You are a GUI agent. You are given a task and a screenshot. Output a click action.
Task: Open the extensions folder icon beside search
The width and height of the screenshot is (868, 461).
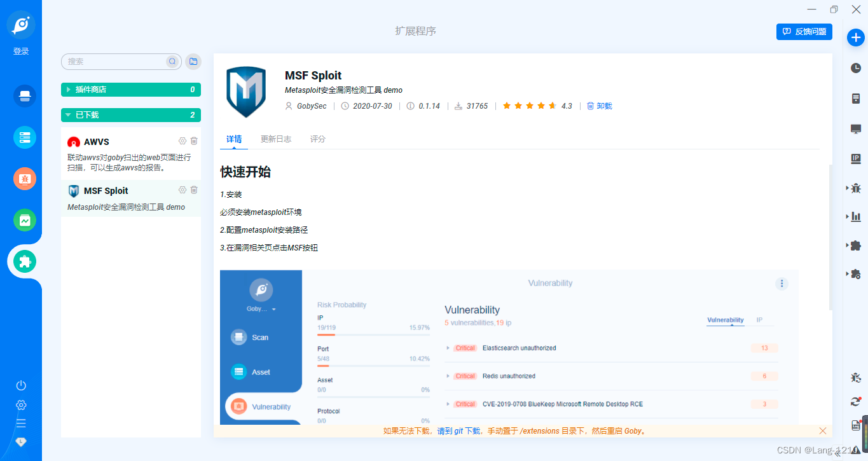pyautogui.click(x=193, y=62)
